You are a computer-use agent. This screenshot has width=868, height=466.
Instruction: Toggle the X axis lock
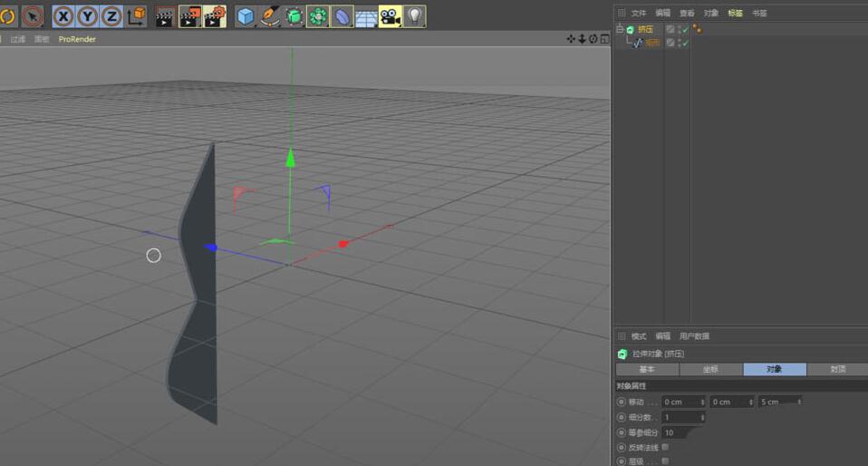(x=63, y=16)
